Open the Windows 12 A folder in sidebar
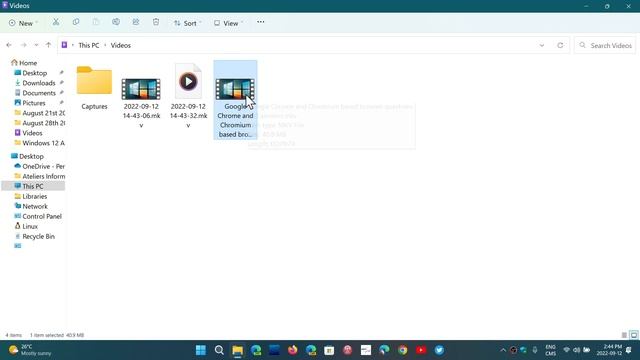This screenshot has height=360, width=640. 39,143
